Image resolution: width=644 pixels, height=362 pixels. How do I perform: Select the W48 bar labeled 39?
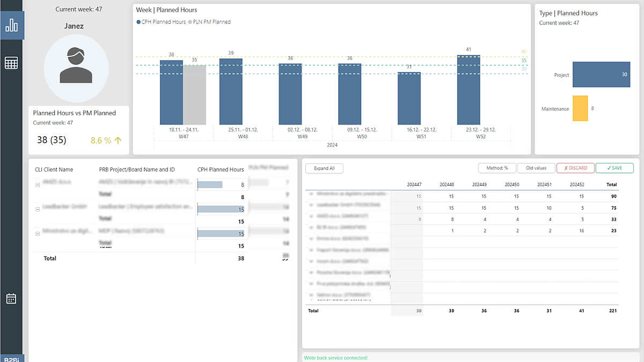click(231, 91)
